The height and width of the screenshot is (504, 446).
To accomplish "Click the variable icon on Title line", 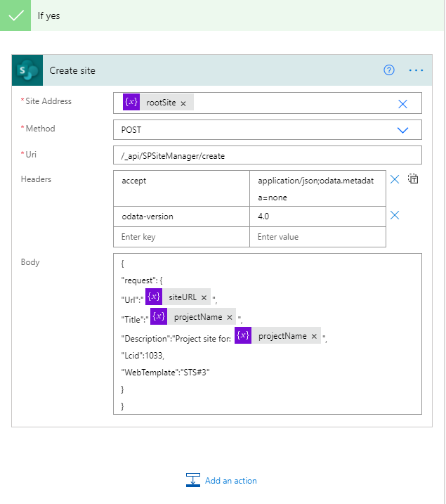I will [x=159, y=316].
